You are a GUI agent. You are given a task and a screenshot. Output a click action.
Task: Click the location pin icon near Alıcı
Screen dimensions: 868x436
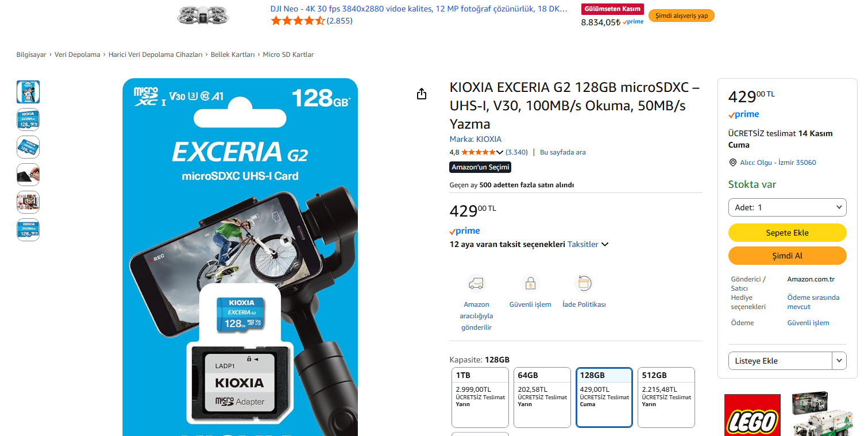(732, 163)
